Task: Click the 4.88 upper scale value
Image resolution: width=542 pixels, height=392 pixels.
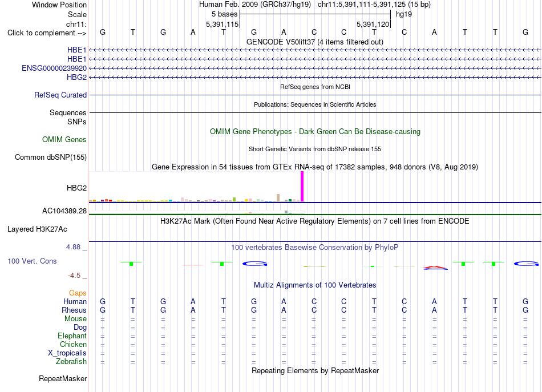Action: pyautogui.click(x=73, y=247)
